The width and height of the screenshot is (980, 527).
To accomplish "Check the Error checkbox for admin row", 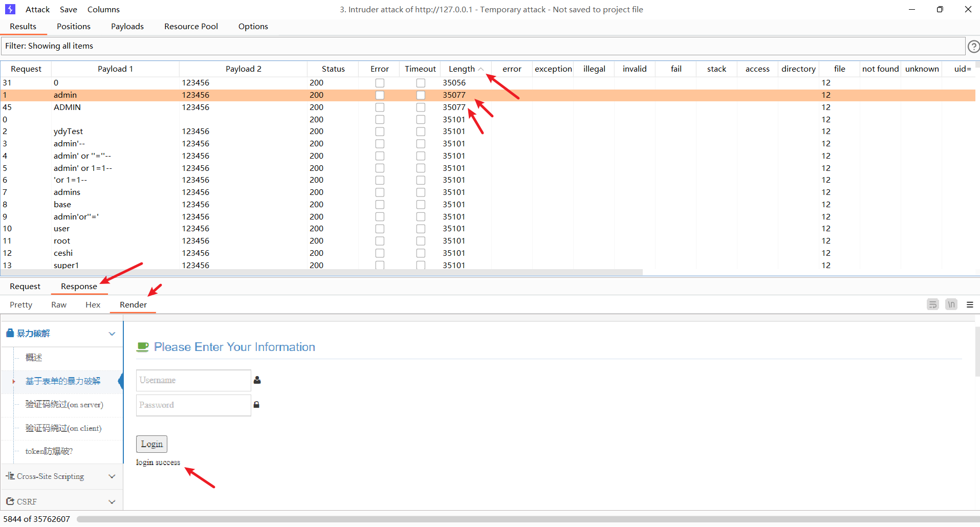I will (380, 95).
